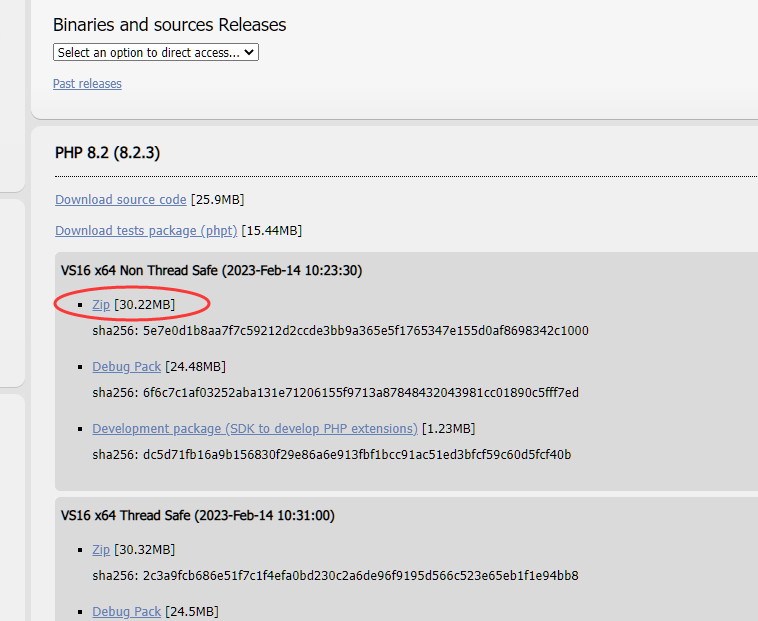
Task: Download the Thread Safe Zip [30.32MB]
Action: (101, 549)
